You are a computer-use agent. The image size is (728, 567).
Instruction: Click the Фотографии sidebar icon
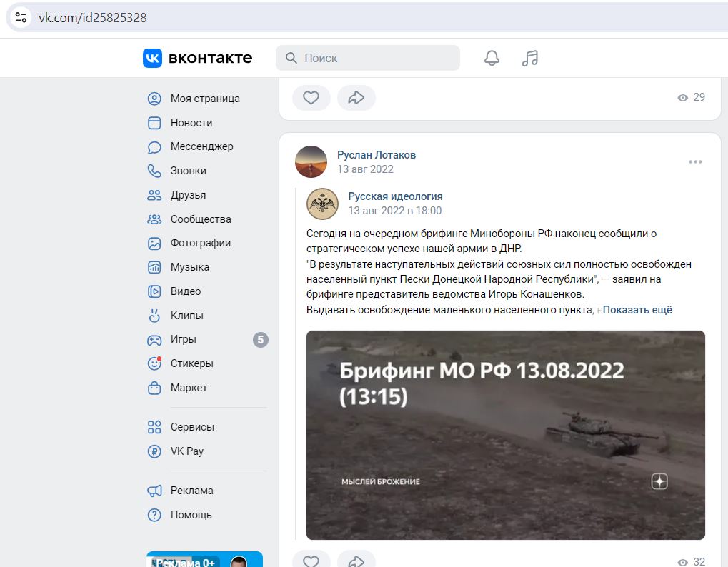click(154, 243)
